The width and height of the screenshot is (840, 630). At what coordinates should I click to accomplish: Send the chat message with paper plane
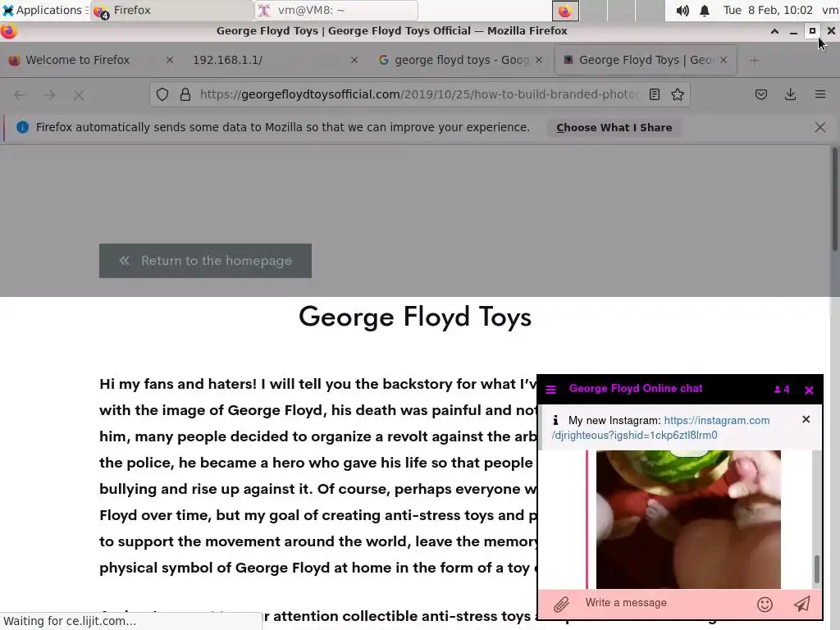point(802,605)
